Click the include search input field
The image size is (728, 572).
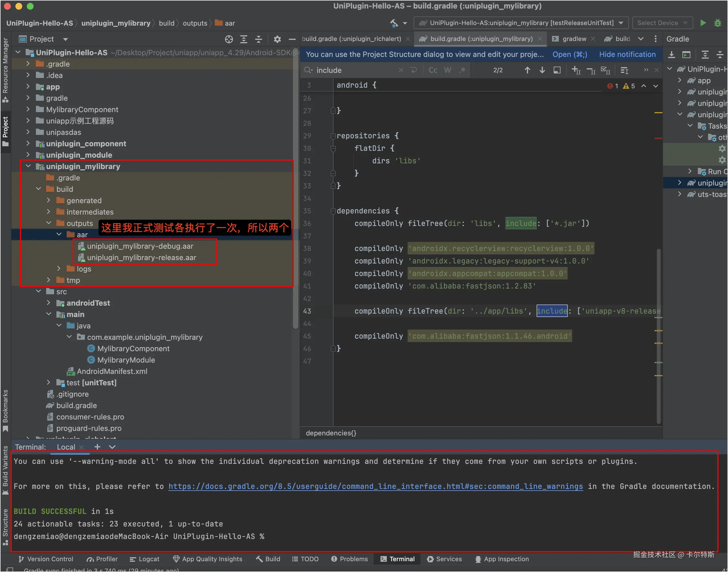tap(355, 70)
